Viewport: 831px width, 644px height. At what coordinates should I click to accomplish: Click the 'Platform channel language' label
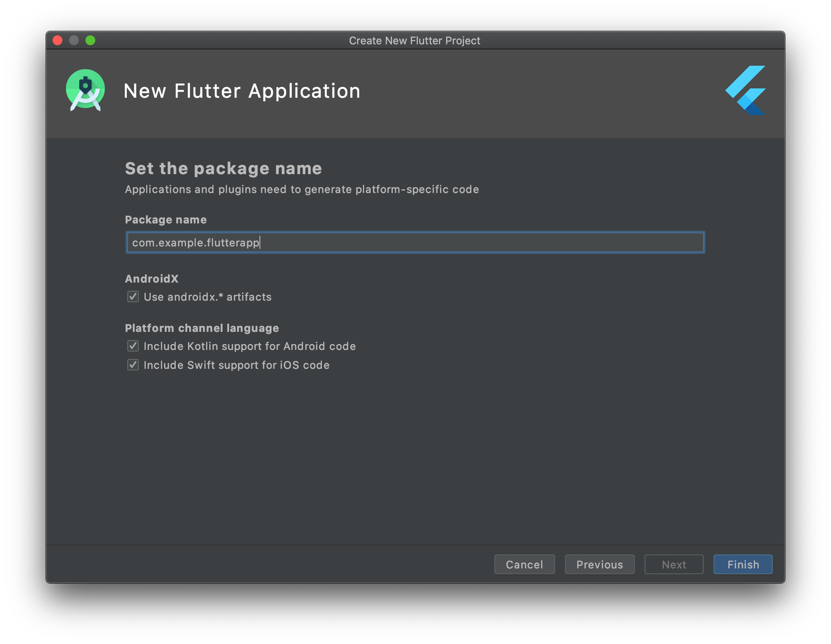point(202,328)
